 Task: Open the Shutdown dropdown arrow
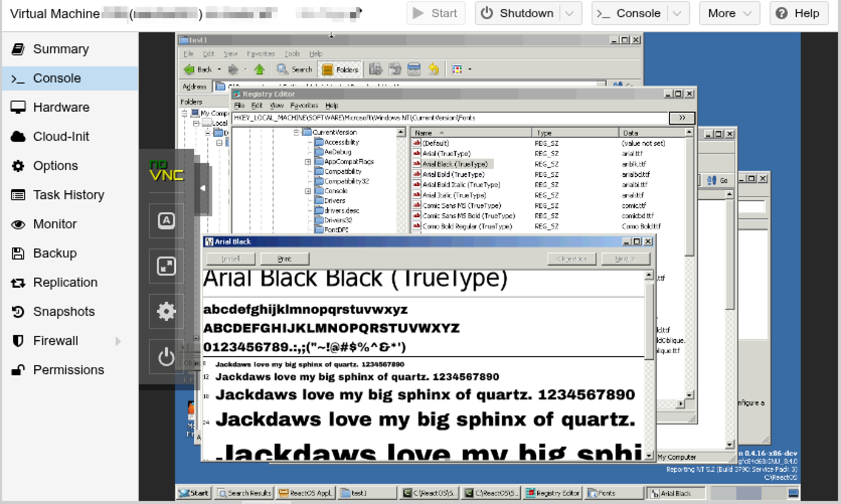pos(569,14)
